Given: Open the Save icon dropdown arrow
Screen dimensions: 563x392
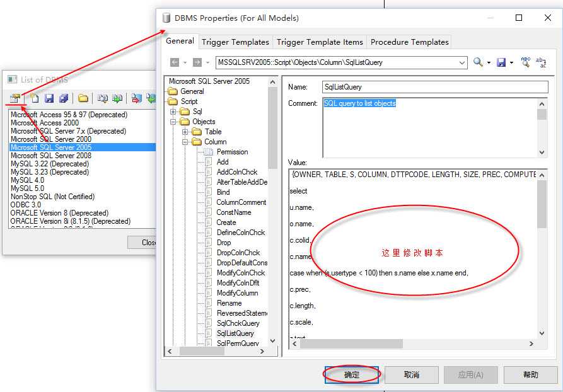Looking at the screenshot, I should (511, 63).
